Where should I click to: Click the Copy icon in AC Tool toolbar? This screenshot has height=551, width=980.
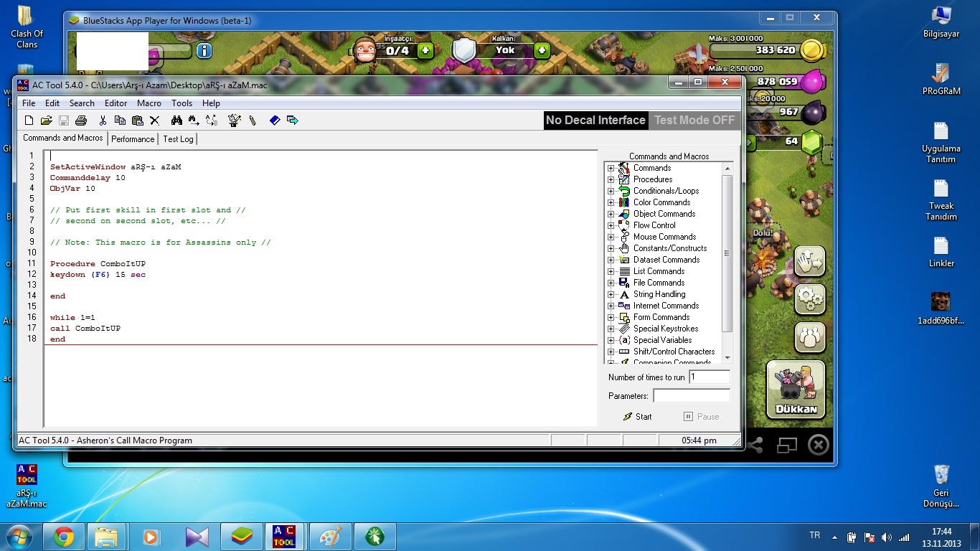120,121
